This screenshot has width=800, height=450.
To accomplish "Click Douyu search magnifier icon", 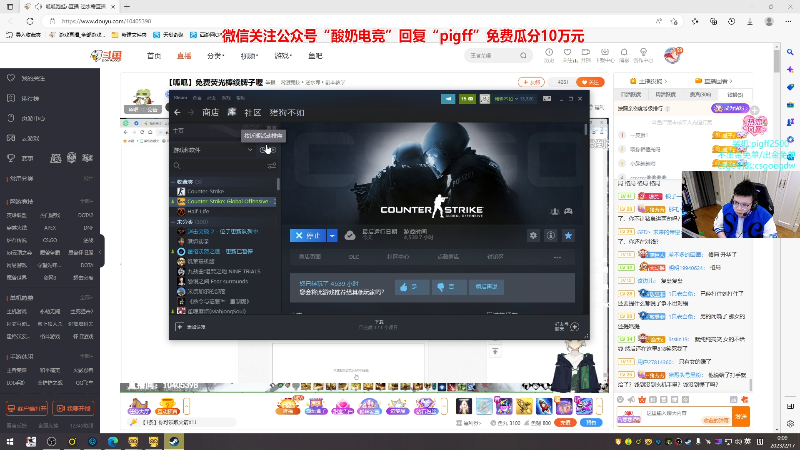I will 523,55.
